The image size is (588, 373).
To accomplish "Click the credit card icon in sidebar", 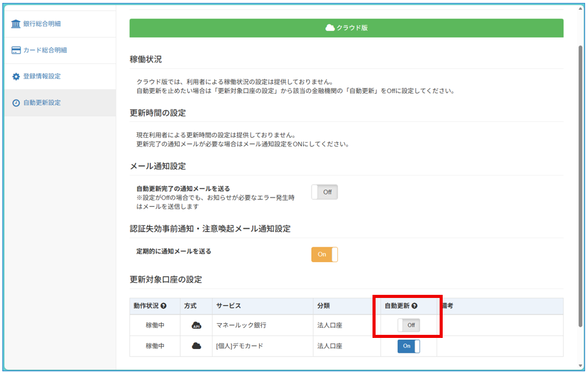I will tap(16, 50).
